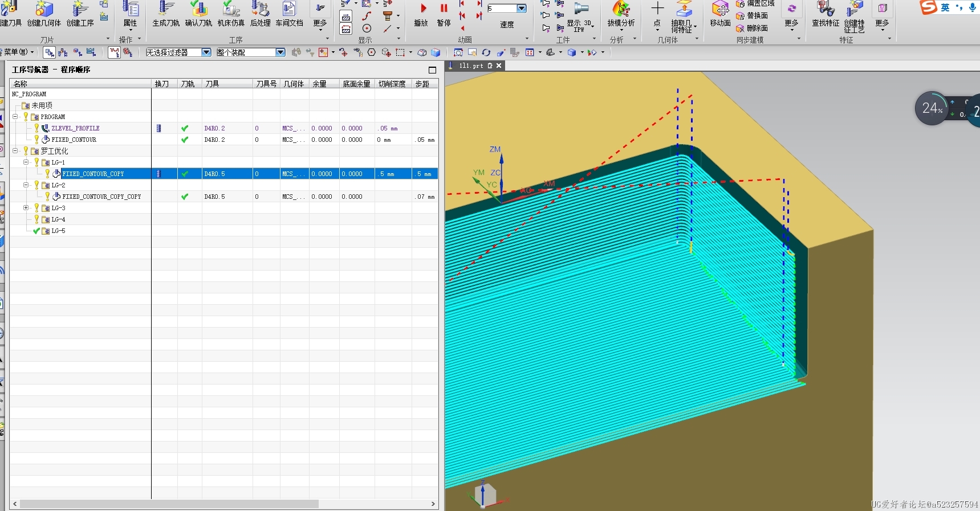Click 删除面 (Delete Face) command
980x511 pixels.
(752, 28)
